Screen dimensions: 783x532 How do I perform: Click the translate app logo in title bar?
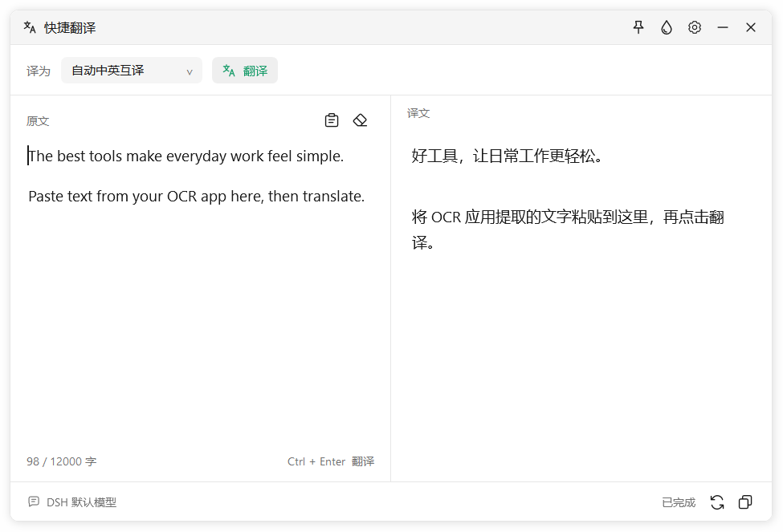[x=30, y=27]
